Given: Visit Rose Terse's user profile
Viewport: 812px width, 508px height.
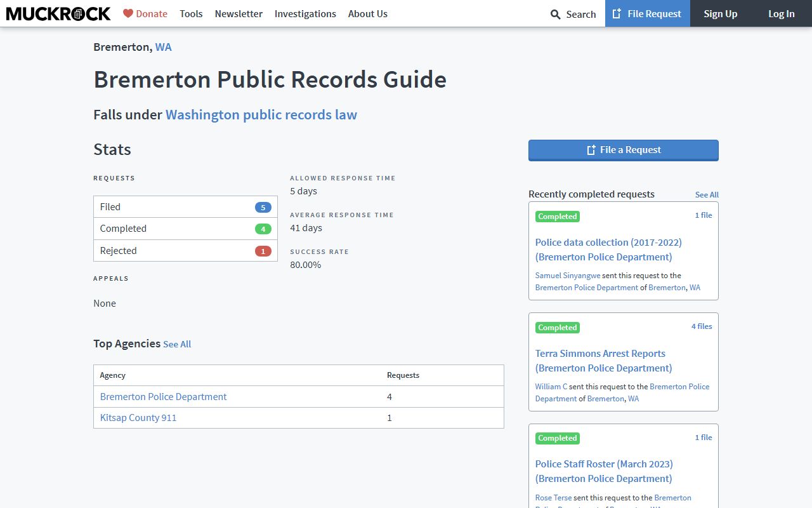Looking at the screenshot, I should click(x=553, y=498).
